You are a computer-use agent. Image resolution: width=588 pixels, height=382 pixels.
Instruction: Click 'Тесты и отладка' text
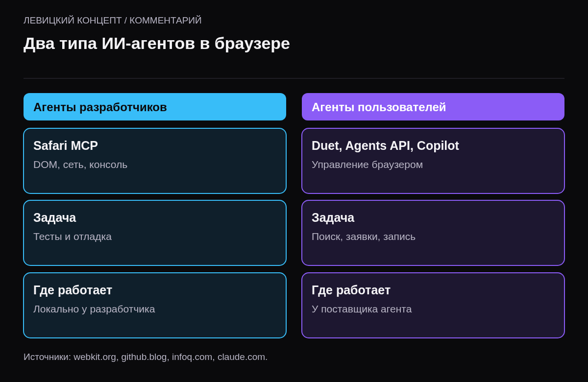73,237
